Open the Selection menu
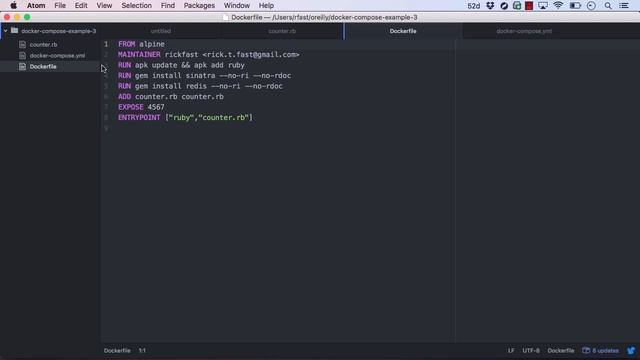Image resolution: width=640 pixels, height=360 pixels. tap(136, 6)
